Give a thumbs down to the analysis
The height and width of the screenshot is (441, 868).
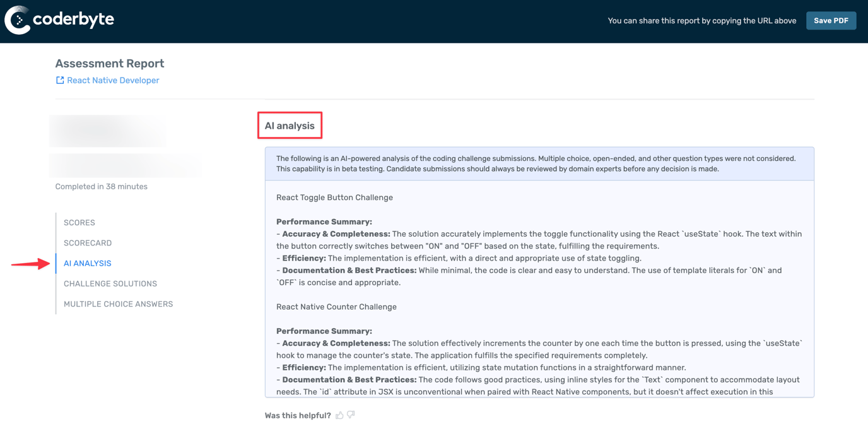tap(351, 415)
